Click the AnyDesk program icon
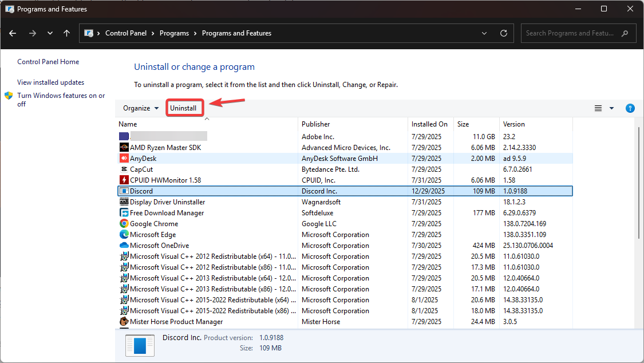The image size is (644, 363). tap(124, 159)
